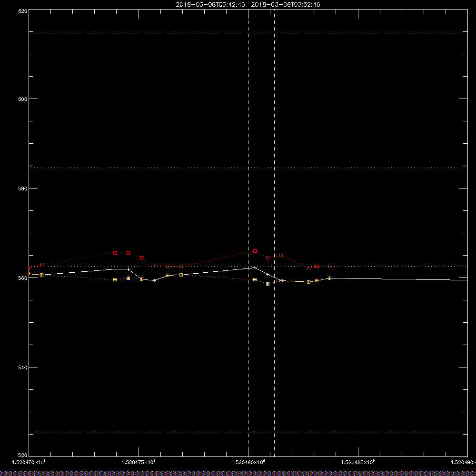476x476 pixels.
Task: Click the lowest orange square data marker
Action: 268,284
